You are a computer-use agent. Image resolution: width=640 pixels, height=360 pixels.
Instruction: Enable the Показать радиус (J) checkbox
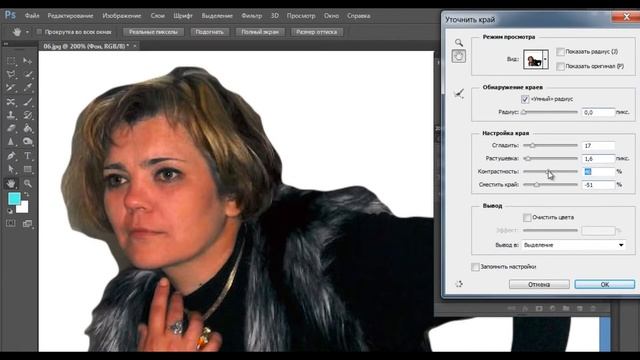[x=560, y=52]
